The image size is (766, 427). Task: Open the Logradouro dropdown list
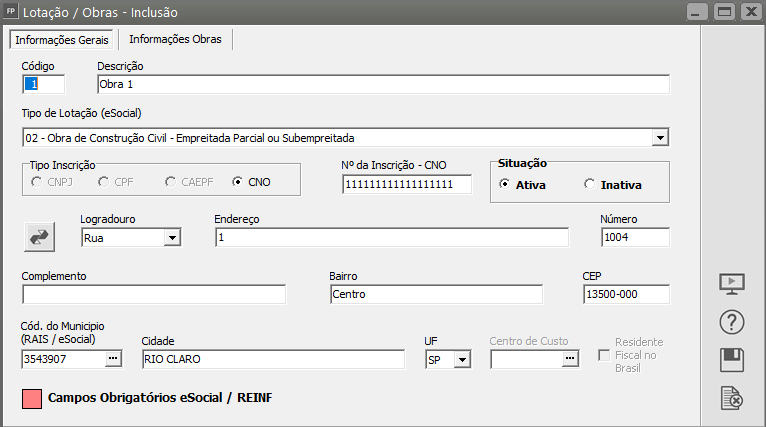(172, 237)
